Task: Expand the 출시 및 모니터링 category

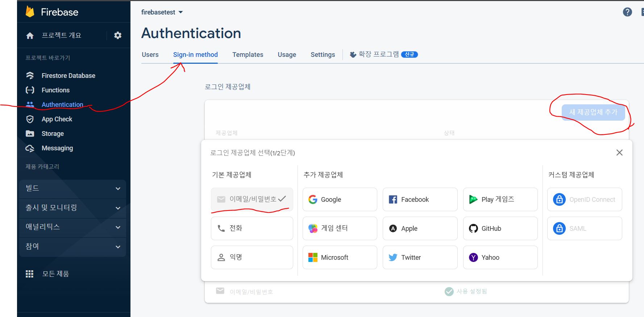Action: coord(72,208)
